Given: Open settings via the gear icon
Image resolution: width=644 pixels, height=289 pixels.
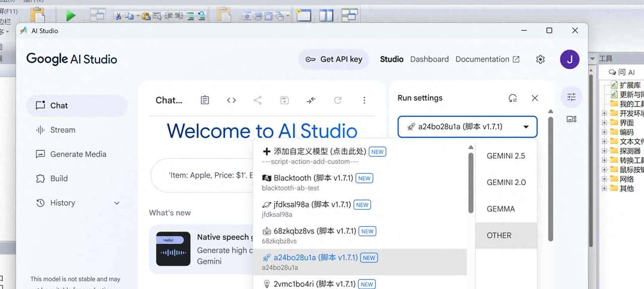Looking at the screenshot, I should click(x=540, y=59).
